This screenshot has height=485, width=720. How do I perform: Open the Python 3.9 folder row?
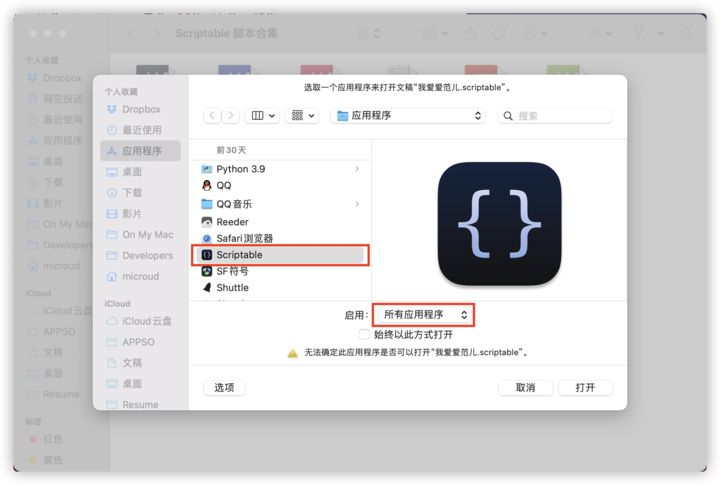280,169
